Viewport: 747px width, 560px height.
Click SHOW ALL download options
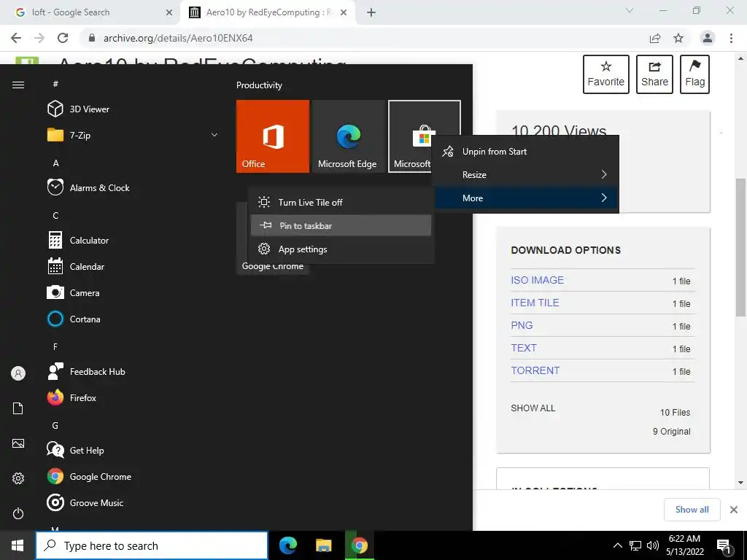coord(533,408)
